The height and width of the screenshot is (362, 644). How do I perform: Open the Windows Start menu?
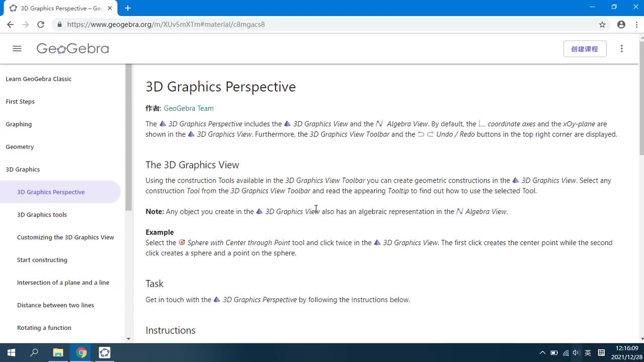click(11, 352)
